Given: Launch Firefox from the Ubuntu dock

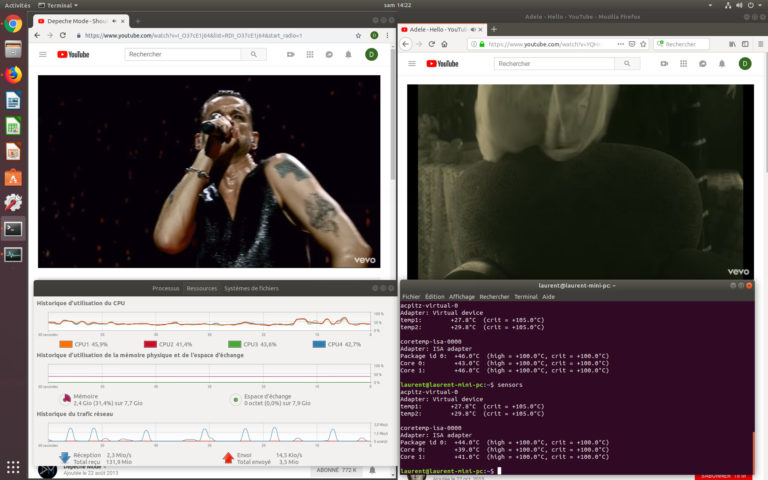Looking at the screenshot, I should coord(13,75).
